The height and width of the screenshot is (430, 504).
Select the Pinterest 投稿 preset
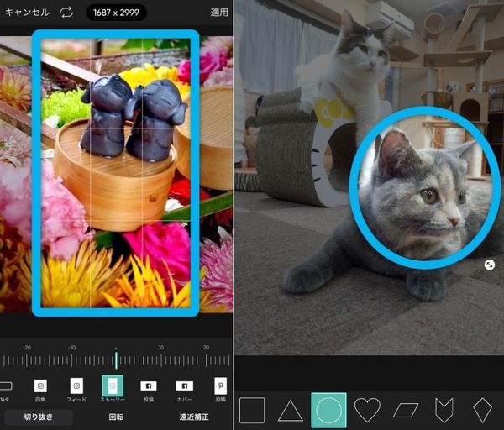pyautogui.click(x=220, y=390)
